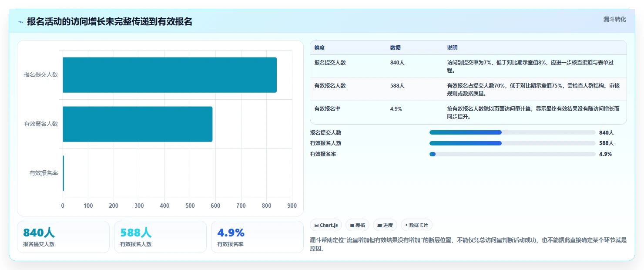The image size is (644, 270).
Task: Click the description starting 按有效报名人数除以页面访问量
Action: (x=533, y=112)
